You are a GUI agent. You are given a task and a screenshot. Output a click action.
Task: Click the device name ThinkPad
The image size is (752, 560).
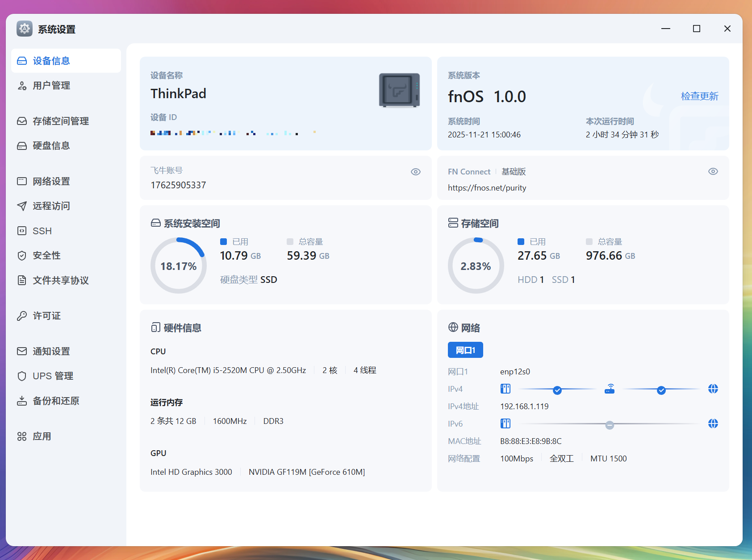tap(178, 94)
